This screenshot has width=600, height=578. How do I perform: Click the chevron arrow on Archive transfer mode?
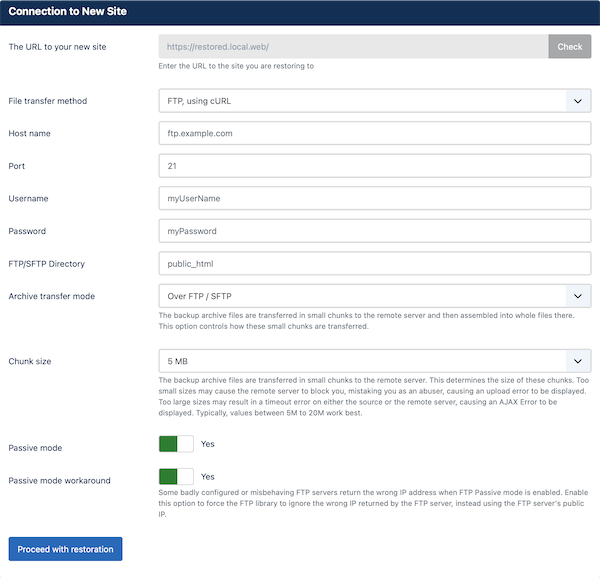[x=578, y=296]
